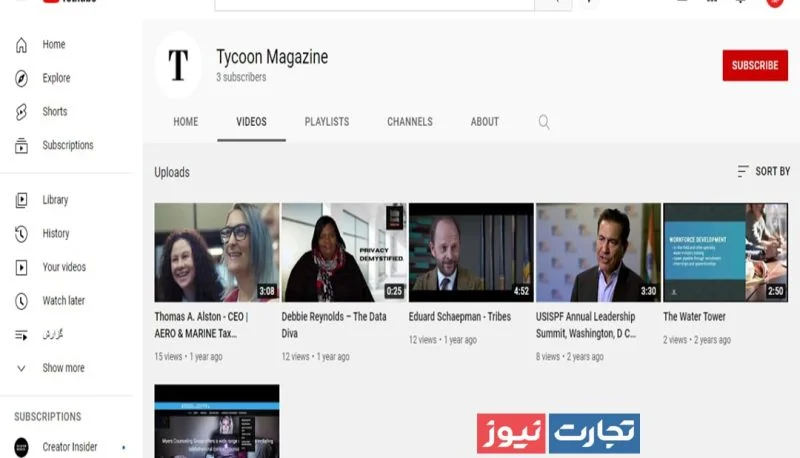Click '15 views • 1 year ago' text

point(188,357)
